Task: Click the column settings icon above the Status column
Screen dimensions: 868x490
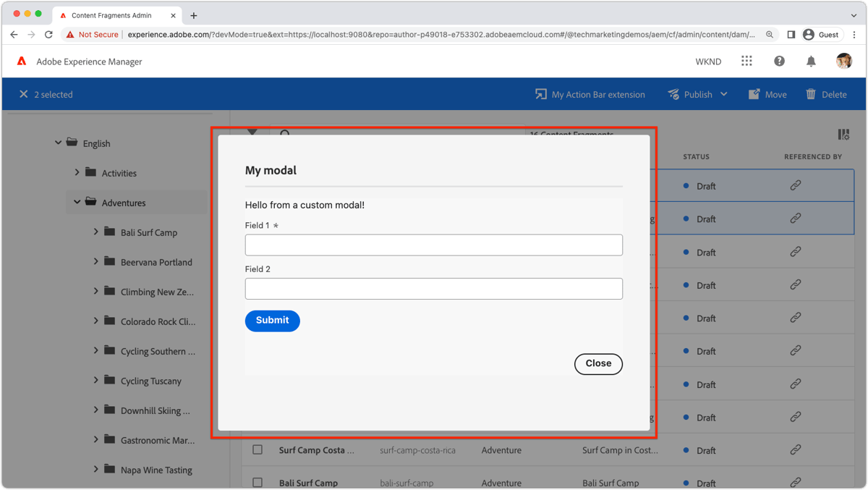Action: click(x=843, y=134)
